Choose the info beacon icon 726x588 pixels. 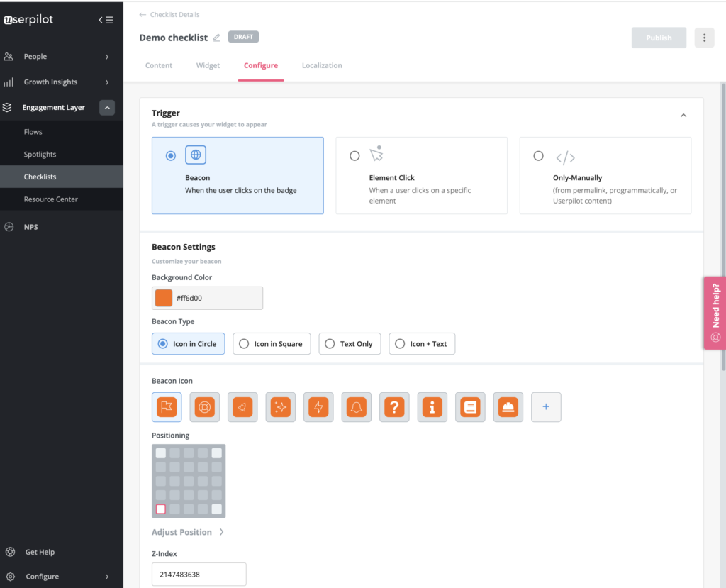coord(432,407)
